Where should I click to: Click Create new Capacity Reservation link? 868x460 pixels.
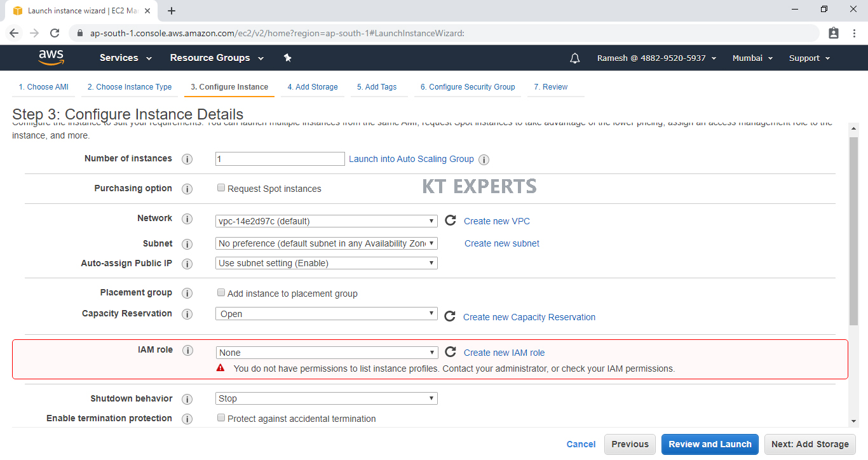pos(529,317)
